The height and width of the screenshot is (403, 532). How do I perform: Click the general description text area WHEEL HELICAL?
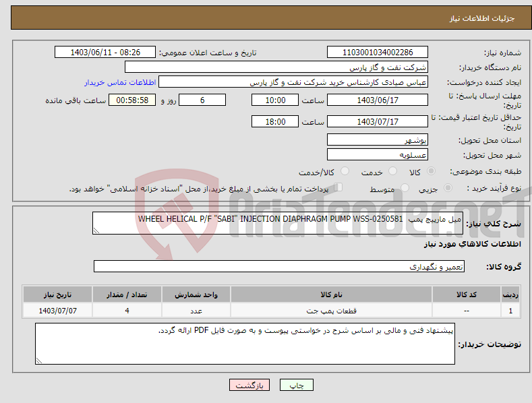point(278,223)
